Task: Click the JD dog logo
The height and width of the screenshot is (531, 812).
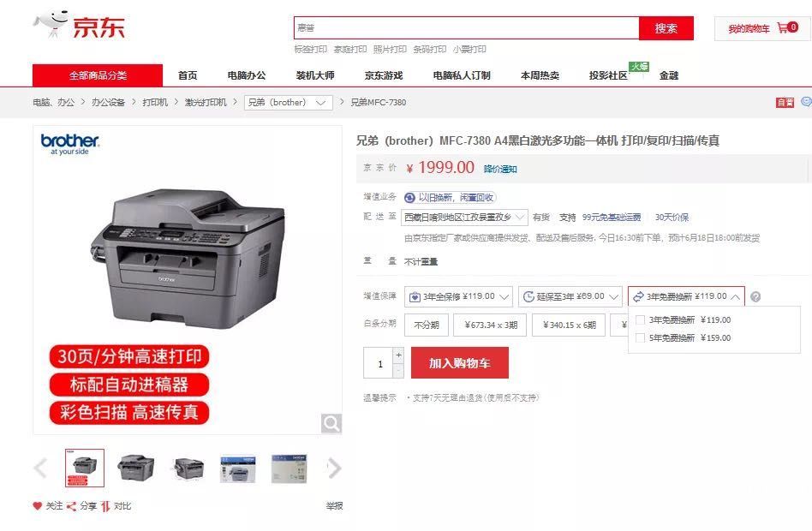Action: point(51,24)
